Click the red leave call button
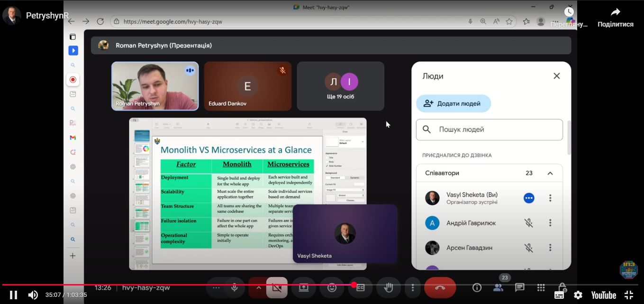 (440, 287)
